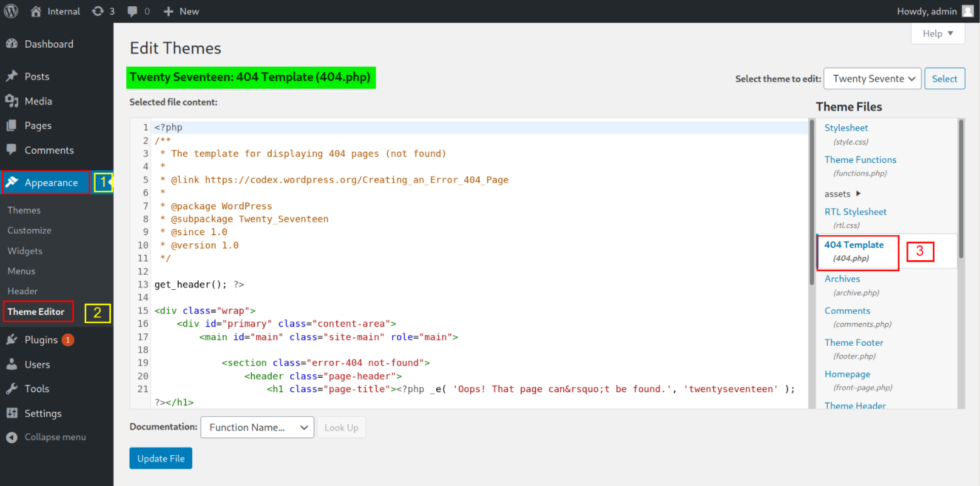Open Theme Functions file link

(x=861, y=160)
